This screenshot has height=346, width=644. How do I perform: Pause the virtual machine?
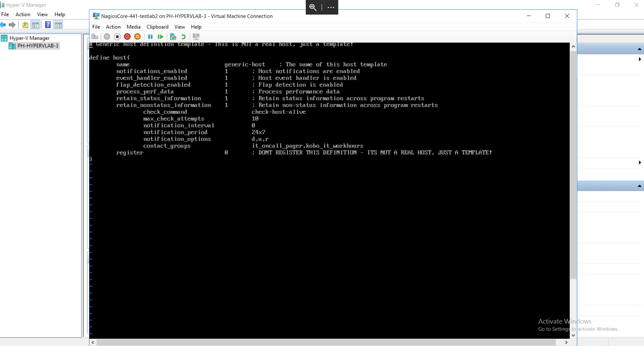(x=150, y=37)
